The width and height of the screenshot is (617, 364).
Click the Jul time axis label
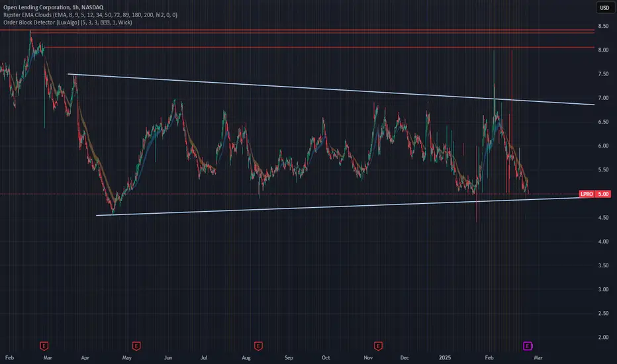click(204, 357)
